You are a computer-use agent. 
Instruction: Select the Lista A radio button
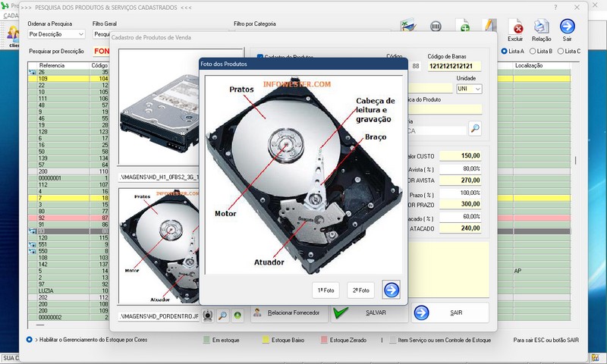505,52
